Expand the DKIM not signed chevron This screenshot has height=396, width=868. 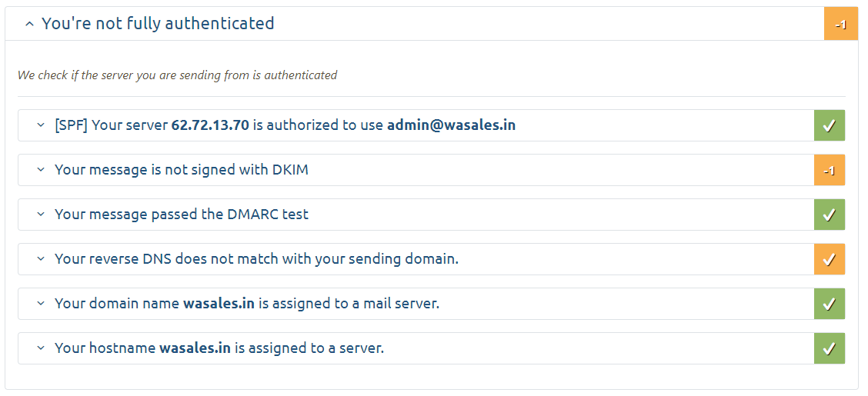pyautogui.click(x=40, y=170)
